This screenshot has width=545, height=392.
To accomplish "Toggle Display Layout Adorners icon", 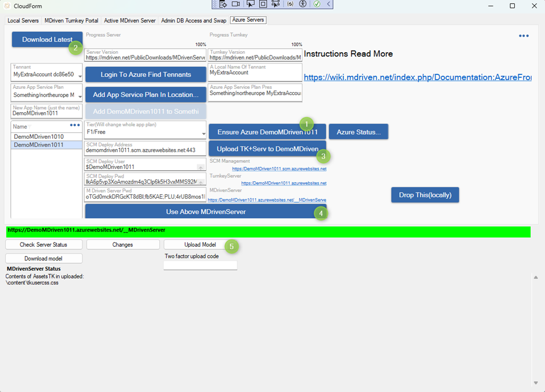I will 263,4.
